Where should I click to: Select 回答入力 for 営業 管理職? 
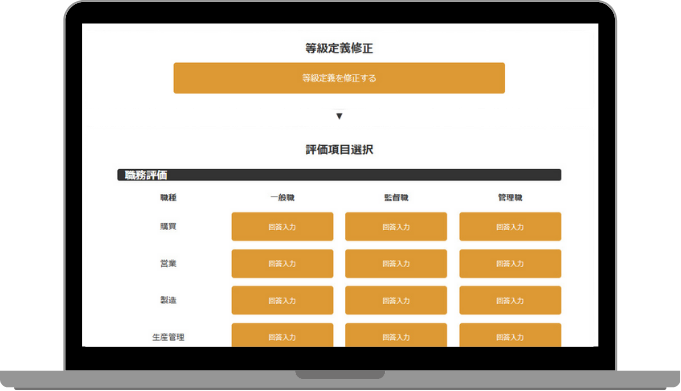click(x=510, y=263)
